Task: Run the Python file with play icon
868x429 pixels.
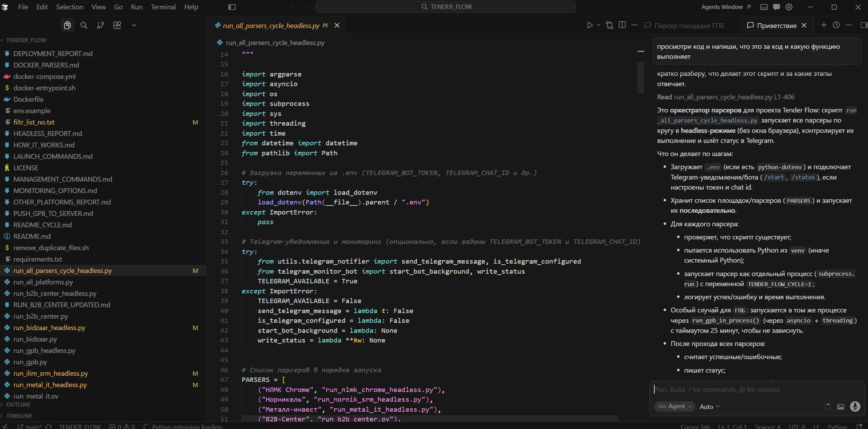Action: coord(590,25)
